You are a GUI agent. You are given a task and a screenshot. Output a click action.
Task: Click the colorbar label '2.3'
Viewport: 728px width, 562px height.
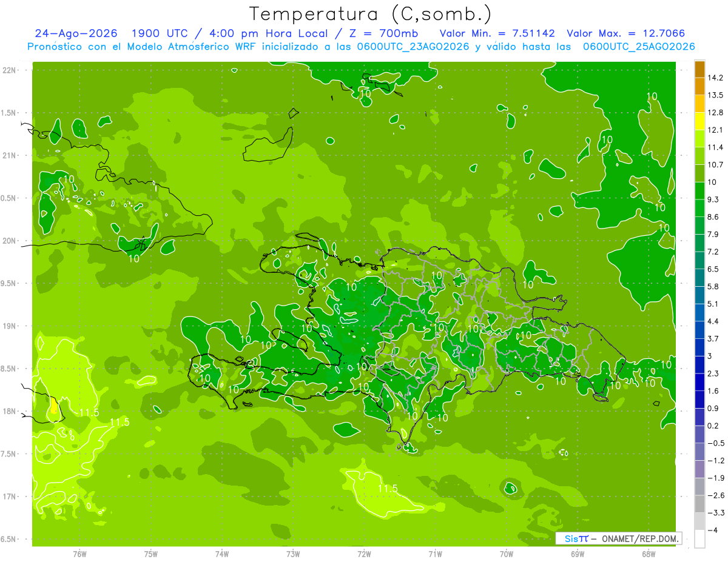pyautogui.click(x=713, y=373)
